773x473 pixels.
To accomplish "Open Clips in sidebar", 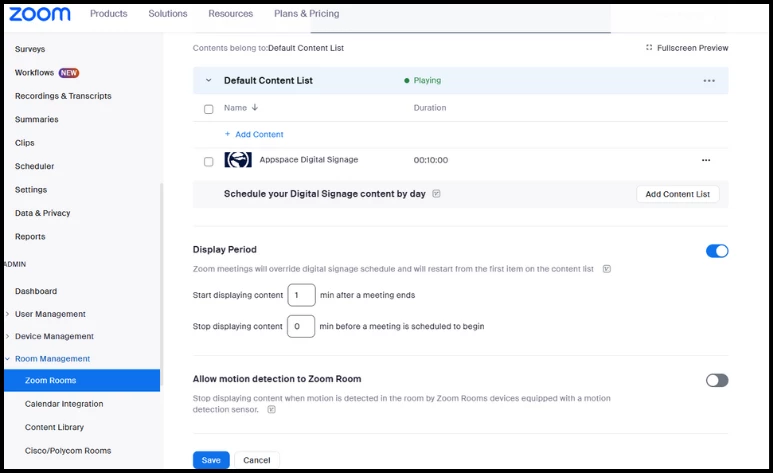I will [x=25, y=143].
